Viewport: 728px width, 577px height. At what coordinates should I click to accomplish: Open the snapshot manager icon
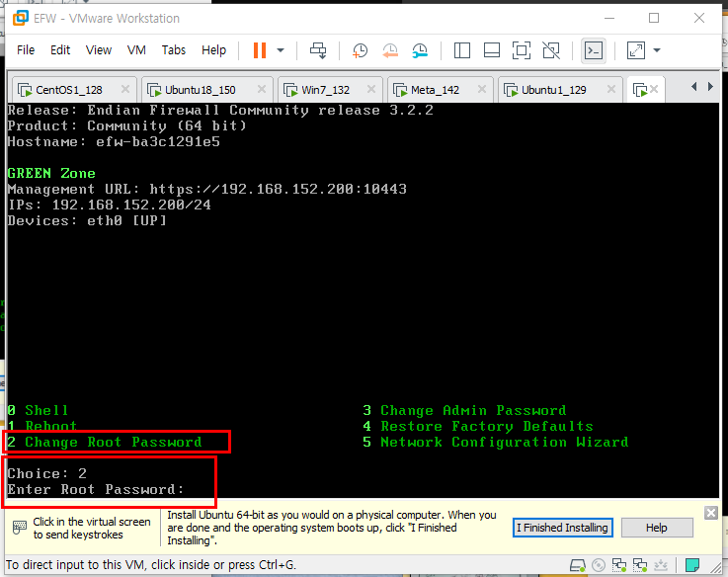tap(420, 50)
